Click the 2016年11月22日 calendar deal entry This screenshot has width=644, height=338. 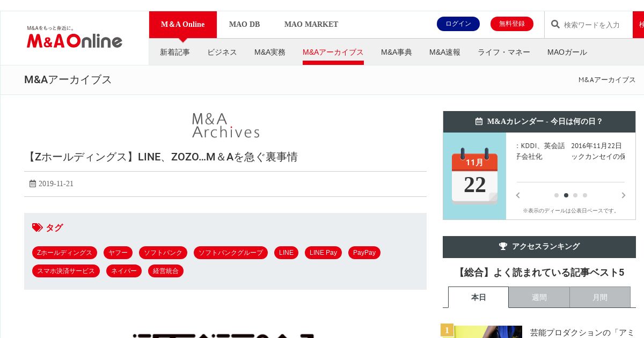(597, 151)
